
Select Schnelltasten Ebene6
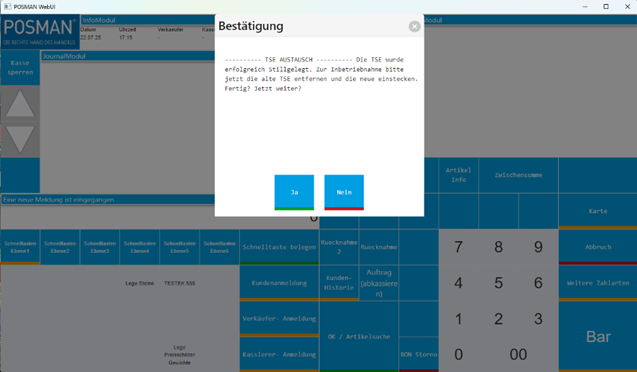coord(219,247)
